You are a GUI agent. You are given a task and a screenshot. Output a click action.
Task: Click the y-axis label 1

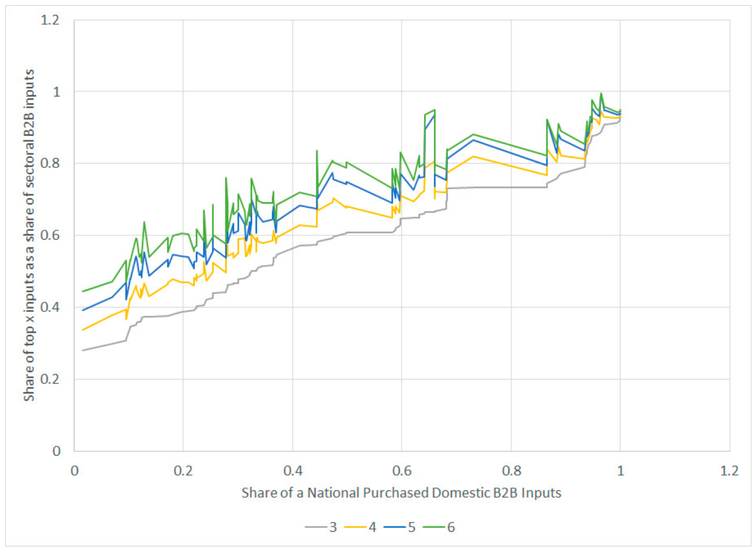pos(56,91)
